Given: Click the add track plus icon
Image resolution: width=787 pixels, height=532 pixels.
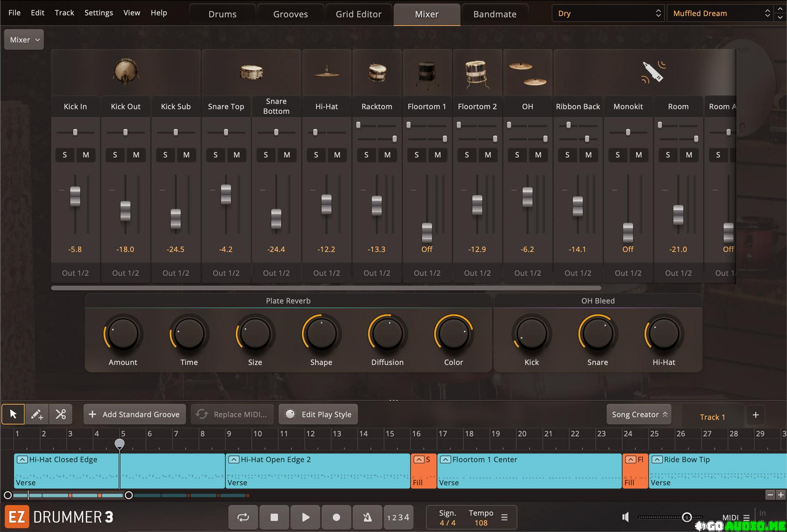Looking at the screenshot, I should click(756, 415).
